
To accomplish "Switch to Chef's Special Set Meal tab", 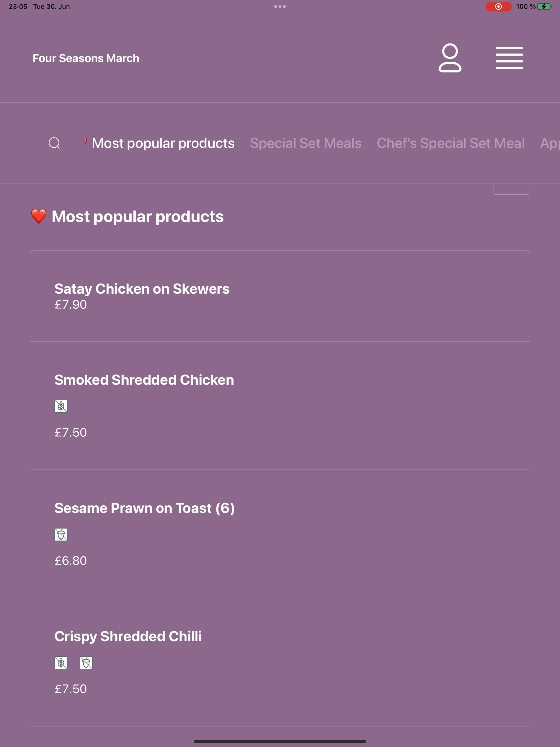I will [451, 143].
